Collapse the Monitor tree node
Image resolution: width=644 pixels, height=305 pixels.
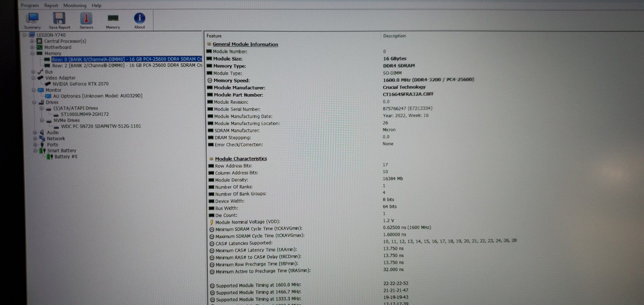(34, 90)
